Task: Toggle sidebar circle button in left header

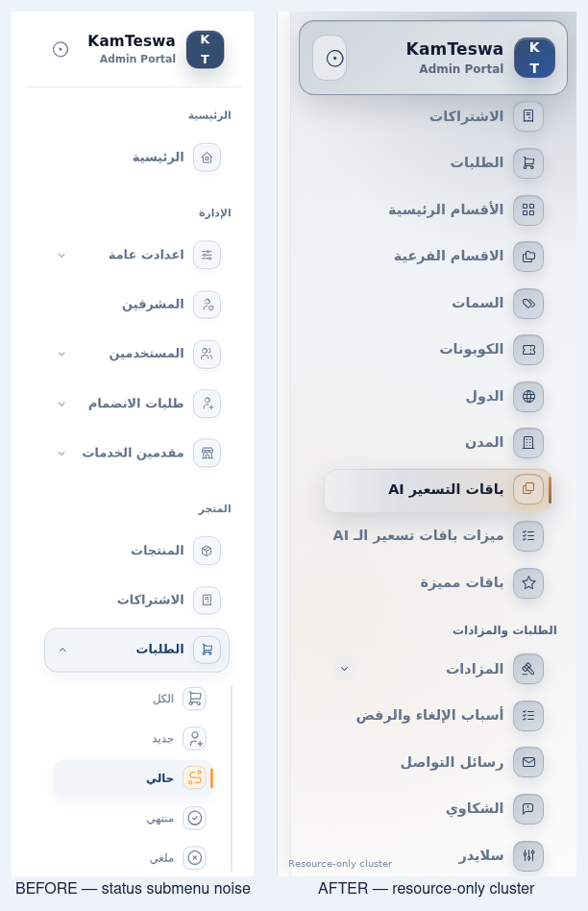Action: [61, 49]
